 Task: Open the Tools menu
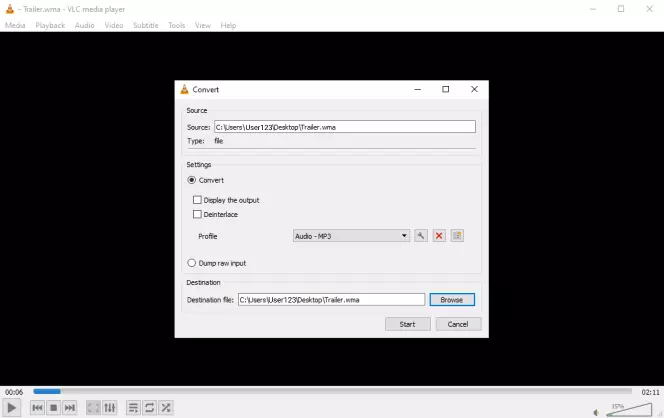177,25
